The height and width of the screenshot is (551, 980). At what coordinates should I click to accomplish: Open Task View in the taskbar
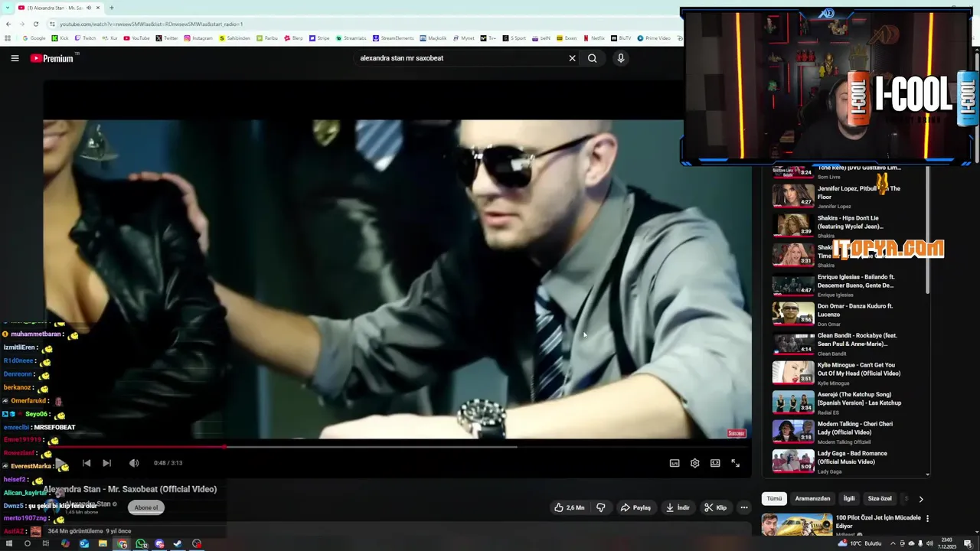click(x=46, y=544)
